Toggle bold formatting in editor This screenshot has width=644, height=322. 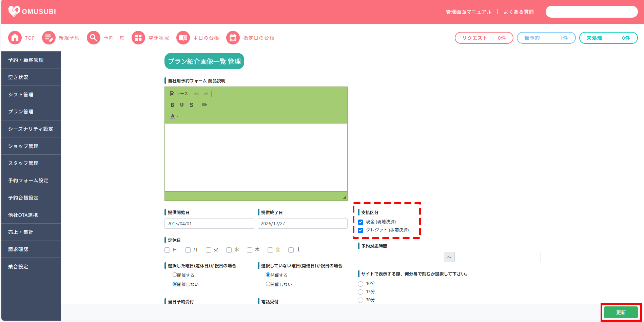tap(172, 105)
